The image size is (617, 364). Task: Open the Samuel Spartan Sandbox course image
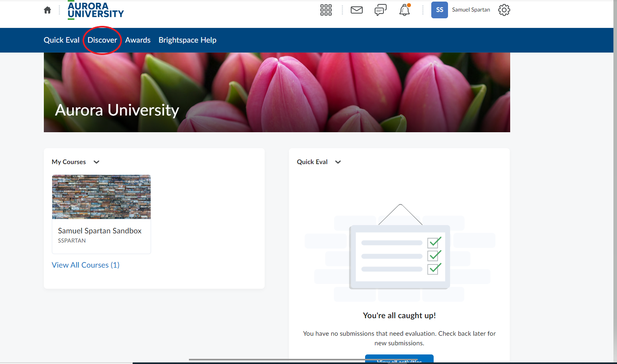pyautogui.click(x=101, y=197)
